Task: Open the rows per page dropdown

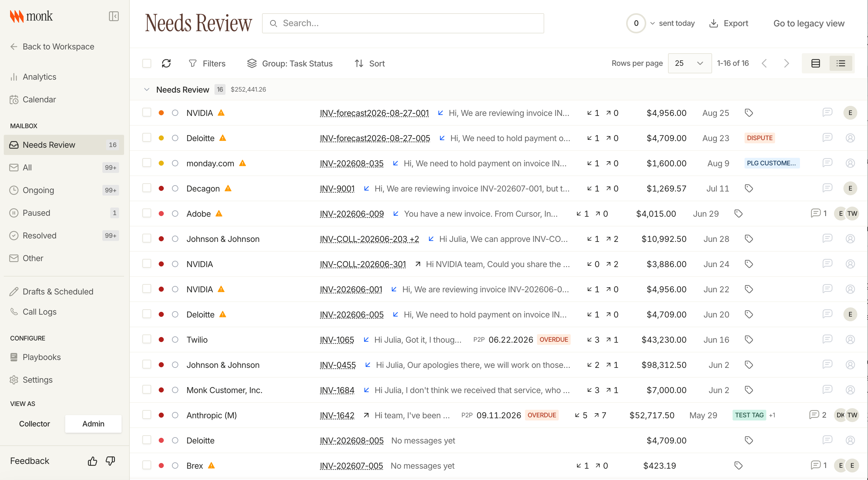Action: (689, 63)
